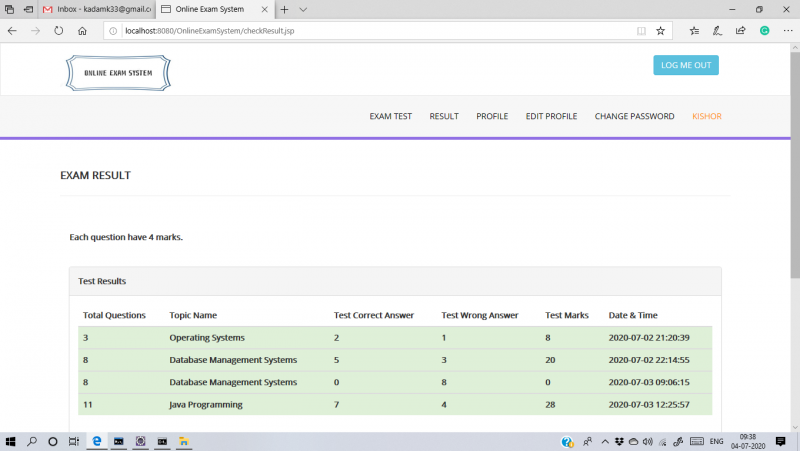Viewport: 800px width, 451px height.
Task: Select Database Management Systems row with 20 marks
Action: (x=395, y=360)
